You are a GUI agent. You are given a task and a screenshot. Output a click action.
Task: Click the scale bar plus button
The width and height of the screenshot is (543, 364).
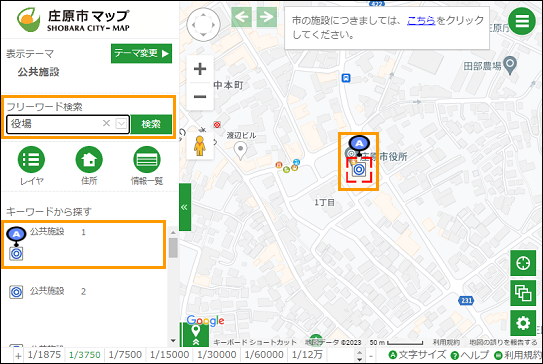[18, 356]
